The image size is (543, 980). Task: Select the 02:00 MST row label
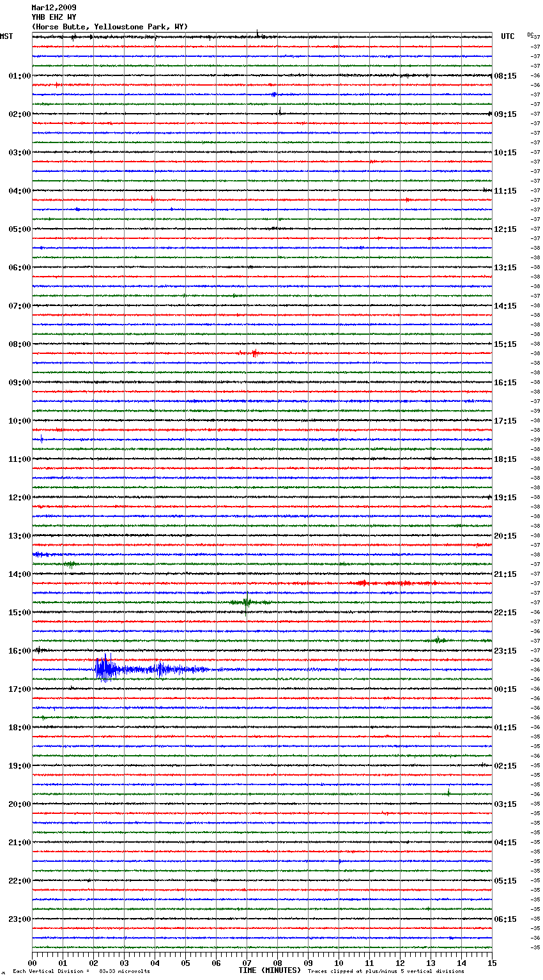pyautogui.click(x=20, y=114)
